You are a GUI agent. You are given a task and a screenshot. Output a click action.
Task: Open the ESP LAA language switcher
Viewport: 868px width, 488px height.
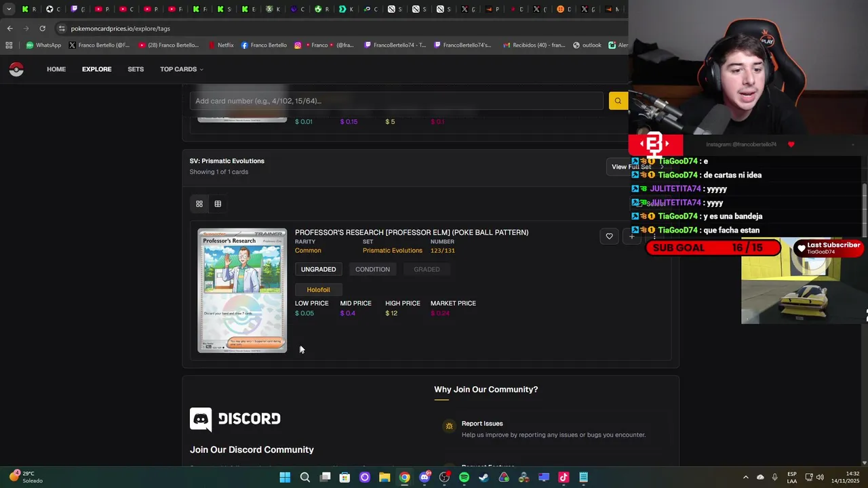pos(792,477)
